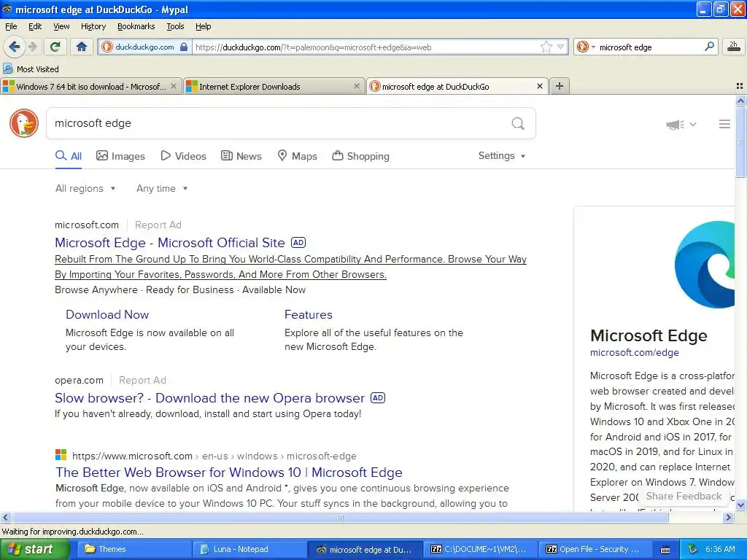This screenshot has width=747, height=560.
Task: Close the microsoft edge at DuckDuckGo tab
Action: point(540,86)
